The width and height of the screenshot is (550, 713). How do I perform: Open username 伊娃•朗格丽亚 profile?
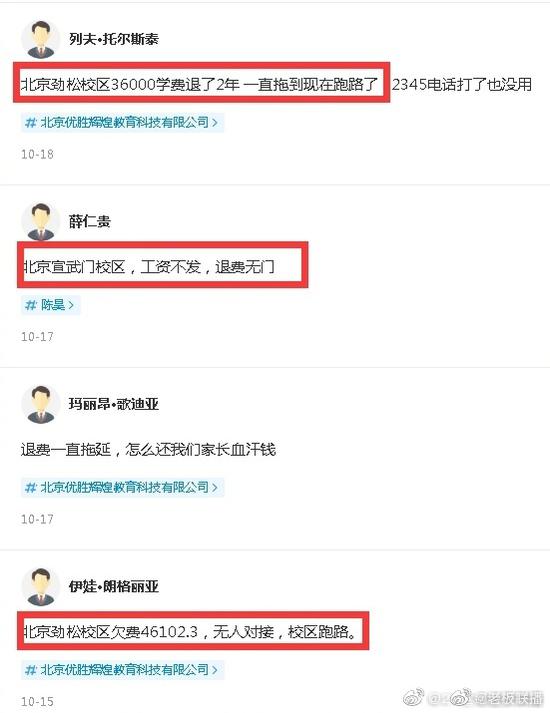114,587
